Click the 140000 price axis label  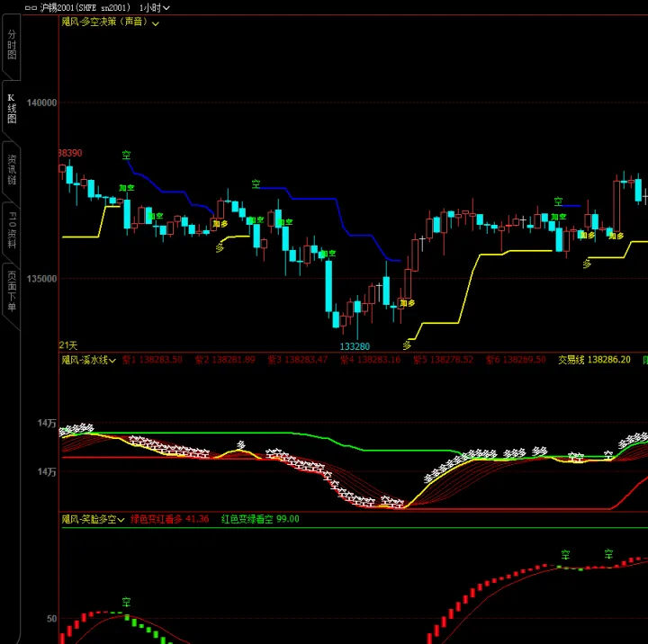41,103
